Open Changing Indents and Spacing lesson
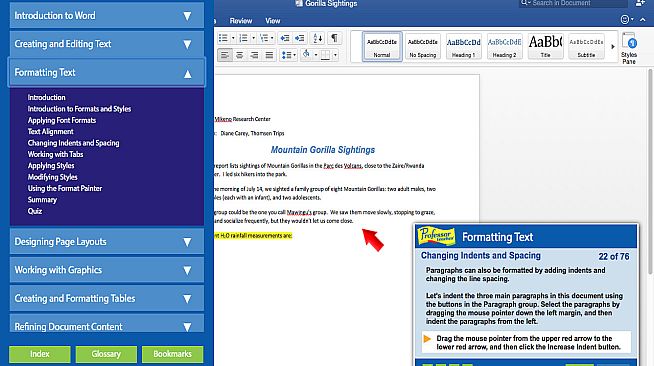The height and width of the screenshot is (366, 654). tap(73, 143)
